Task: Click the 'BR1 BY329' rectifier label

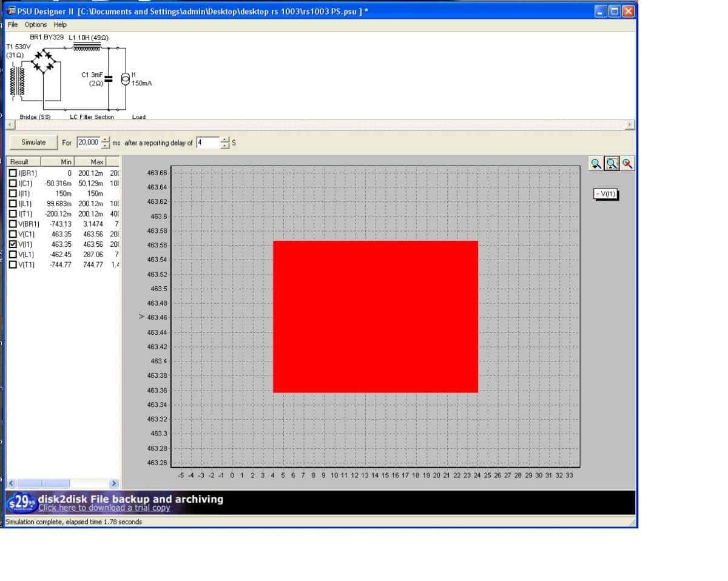Action: point(47,37)
